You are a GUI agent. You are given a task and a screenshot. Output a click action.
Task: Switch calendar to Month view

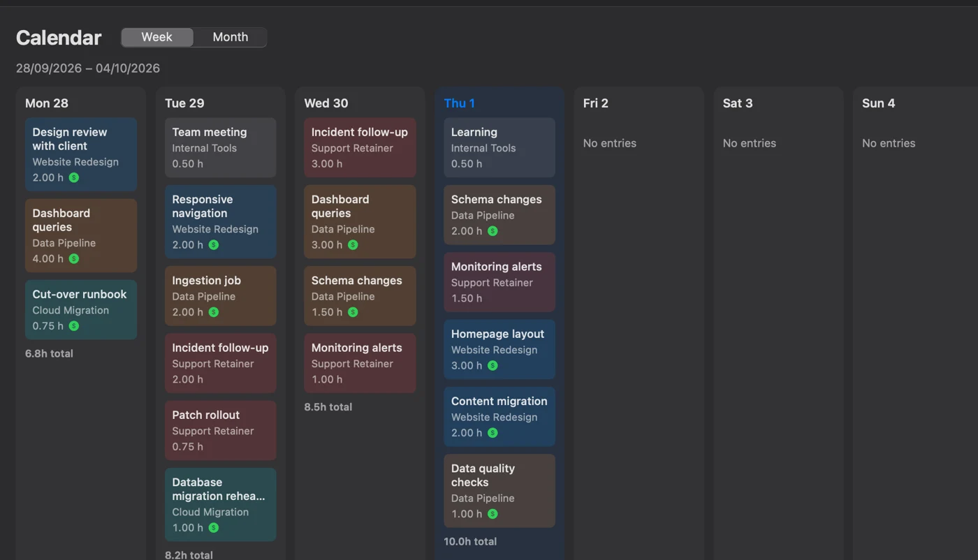pyautogui.click(x=231, y=37)
